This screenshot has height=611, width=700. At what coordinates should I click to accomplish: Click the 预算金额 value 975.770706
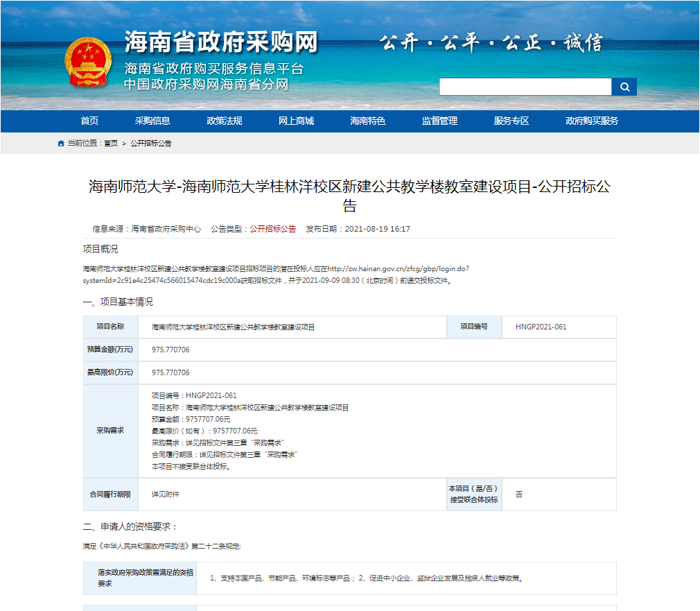(170, 350)
